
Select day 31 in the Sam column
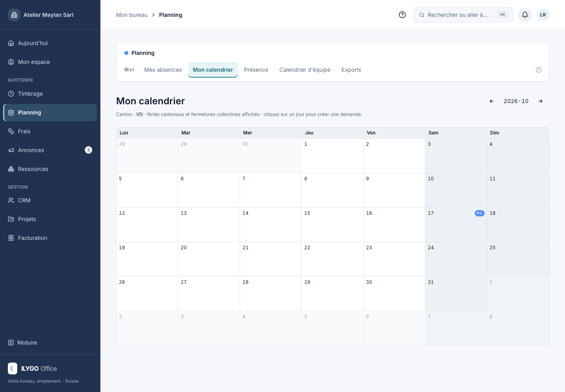tap(456, 294)
